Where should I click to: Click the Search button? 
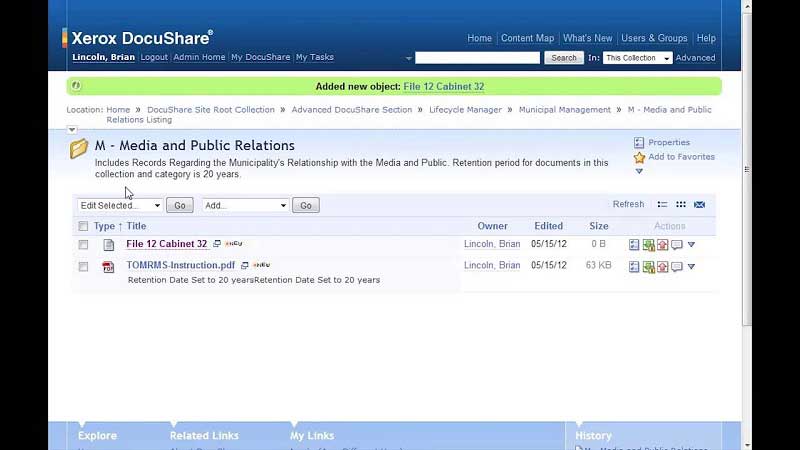click(x=564, y=58)
